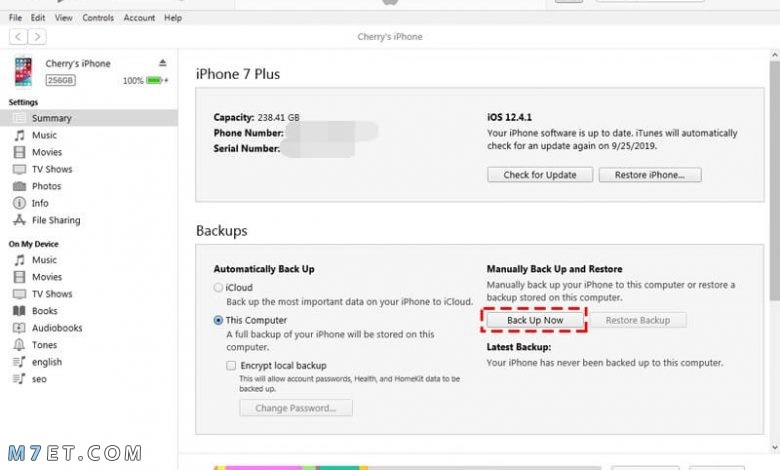Click Check for Update button
Image resolution: width=780 pixels, height=470 pixels.
coord(540,175)
